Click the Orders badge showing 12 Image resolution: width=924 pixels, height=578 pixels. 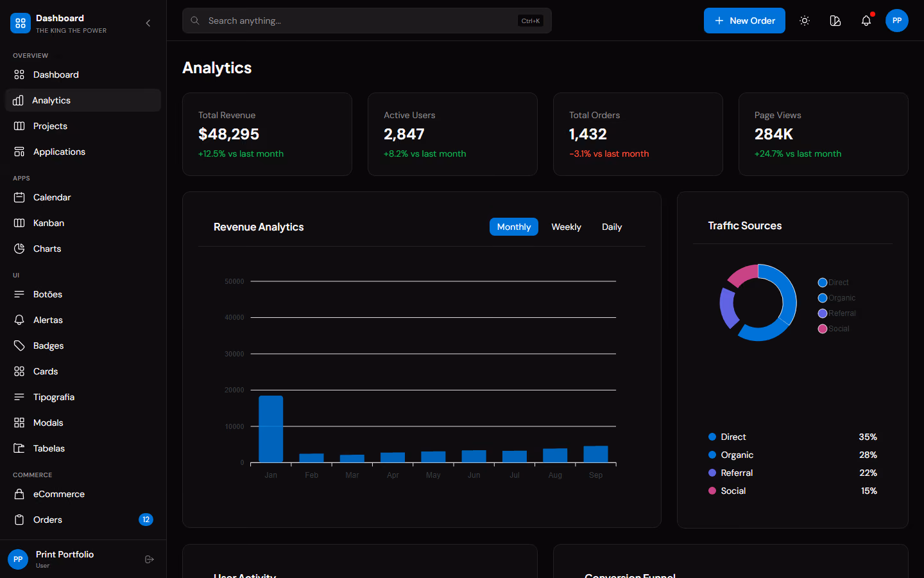pyautogui.click(x=146, y=520)
